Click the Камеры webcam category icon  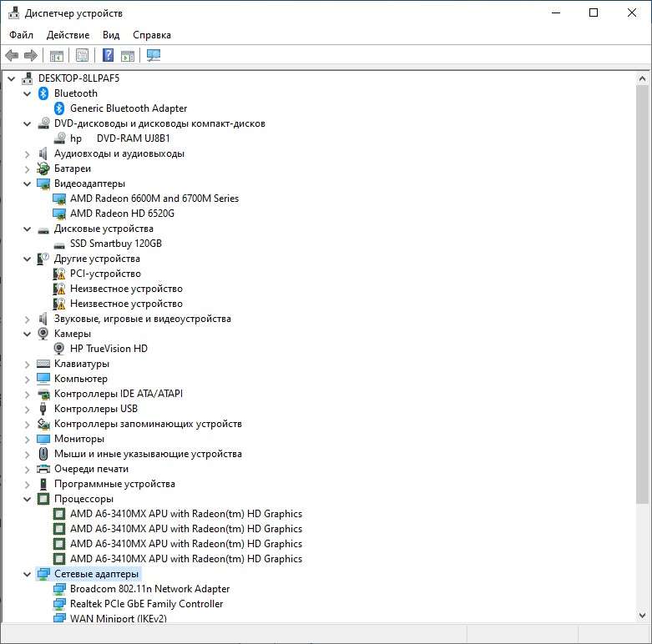(x=43, y=333)
